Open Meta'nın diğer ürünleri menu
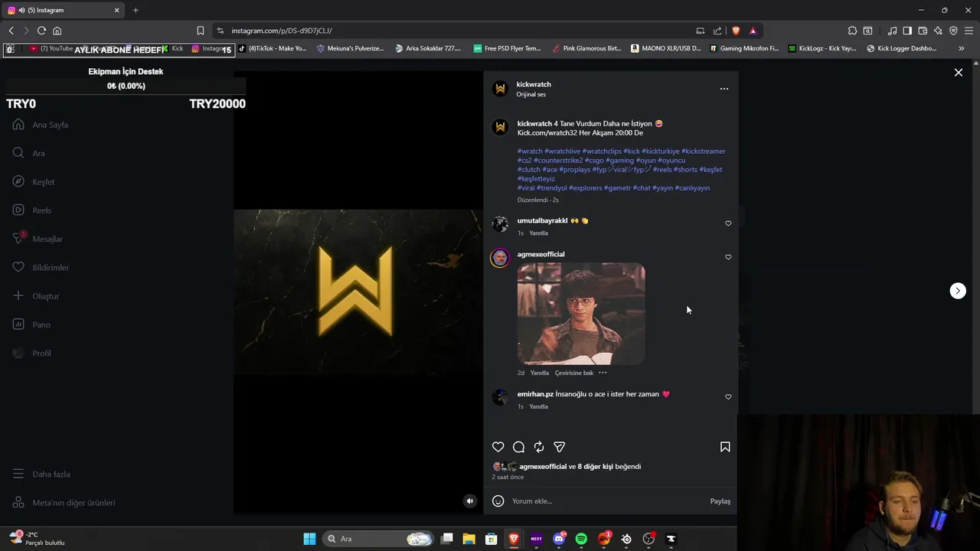Image resolution: width=980 pixels, height=551 pixels. 64,503
